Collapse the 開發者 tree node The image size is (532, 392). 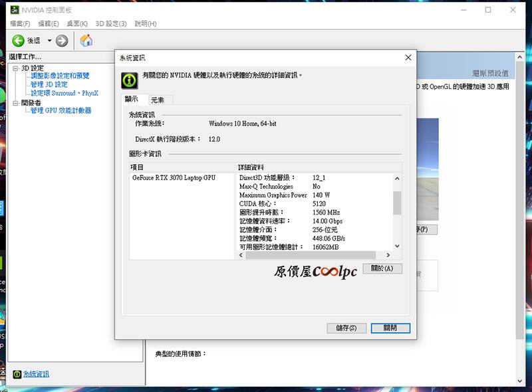tap(15, 103)
